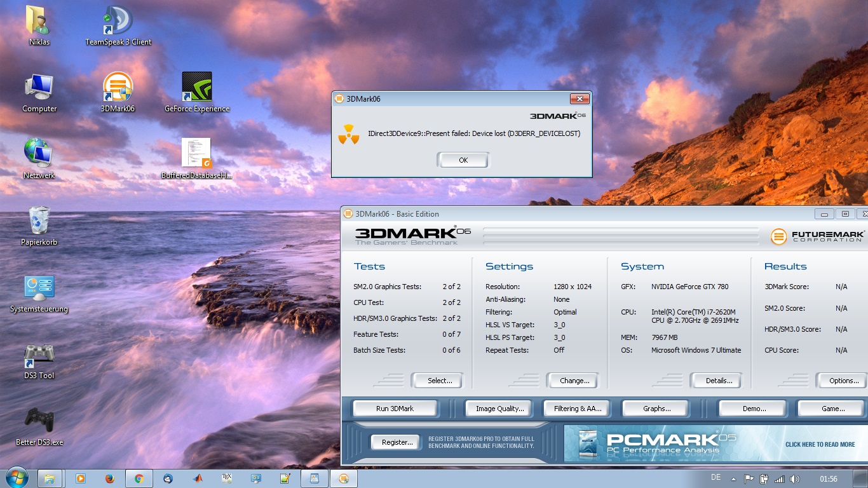Open the Image Quality... tool

pyautogui.click(x=500, y=409)
